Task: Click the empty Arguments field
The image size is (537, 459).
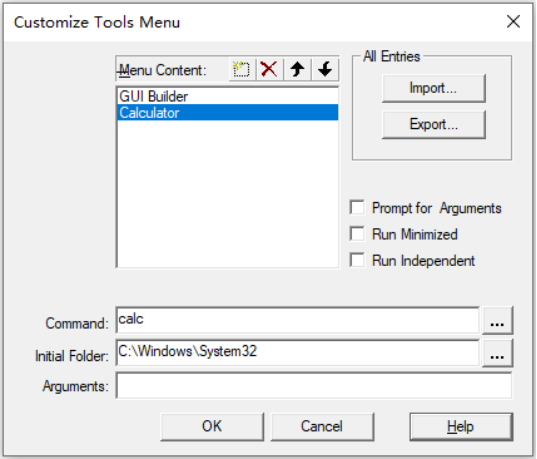Action: tap(314, 386)
